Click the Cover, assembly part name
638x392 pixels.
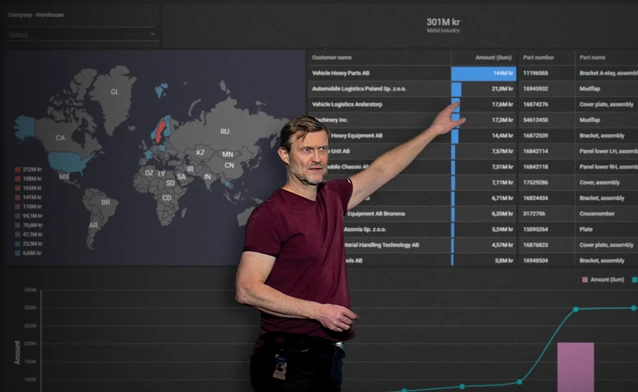point(599,182)
